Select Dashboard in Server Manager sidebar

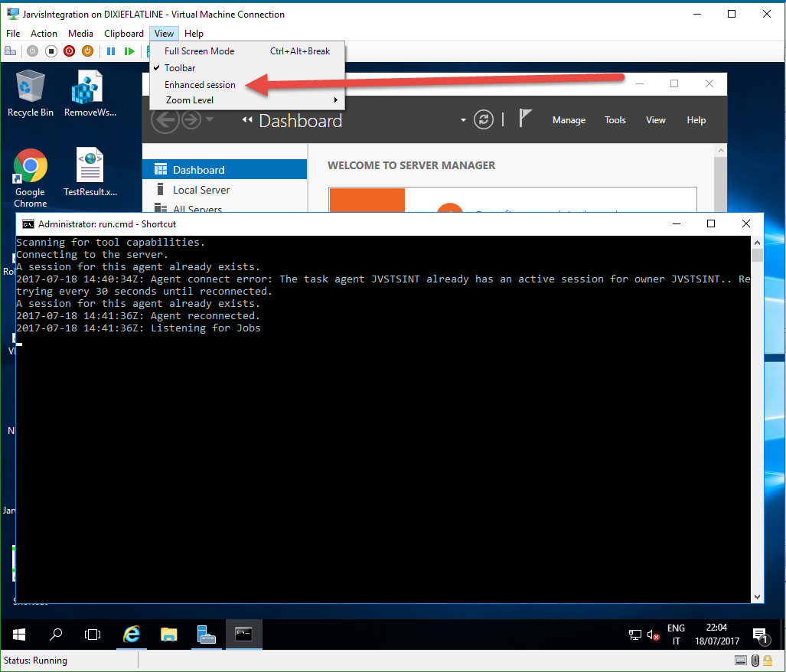(224, 170)
